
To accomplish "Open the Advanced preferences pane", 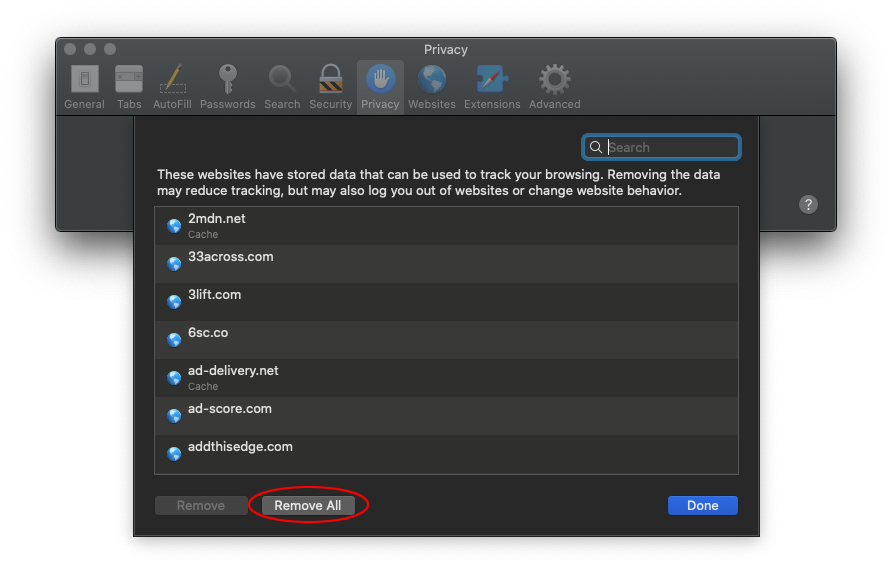I will (x=555, y=87).
